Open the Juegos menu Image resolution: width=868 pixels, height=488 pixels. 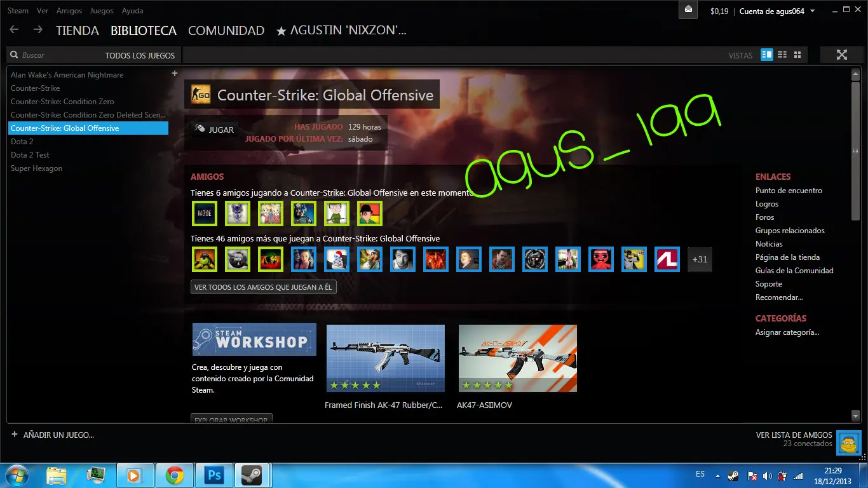click(102, 11)
